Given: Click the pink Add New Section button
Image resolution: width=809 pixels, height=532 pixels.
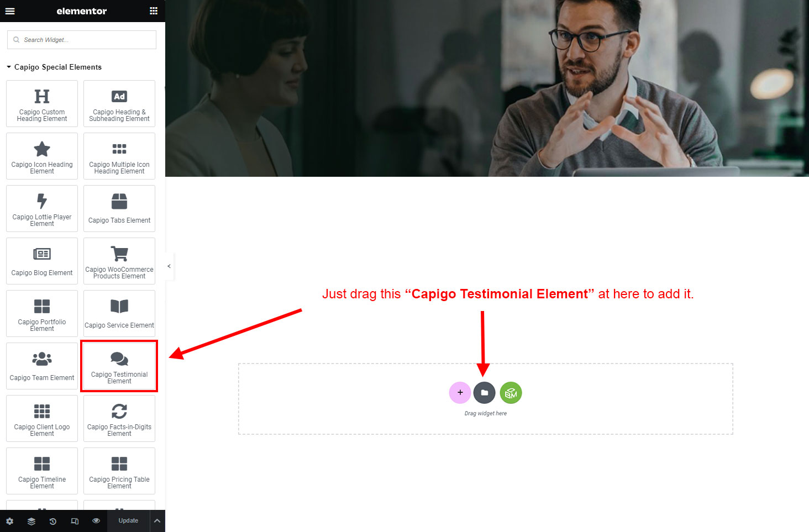Looking at the screenshot, I should [460, 393].
